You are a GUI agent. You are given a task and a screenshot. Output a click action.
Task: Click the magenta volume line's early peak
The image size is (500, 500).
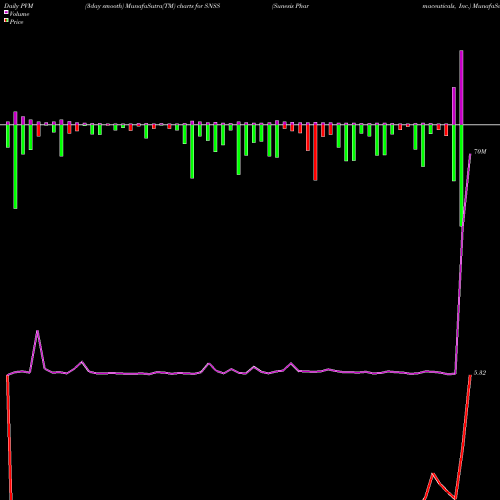click(x=37, y=331)
